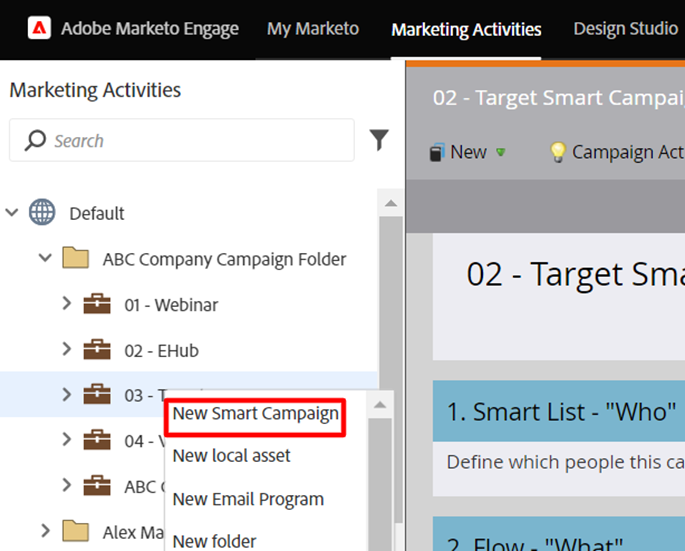Click the '1. Smart List - "Who"' header
685x551 pixels.
561,412
